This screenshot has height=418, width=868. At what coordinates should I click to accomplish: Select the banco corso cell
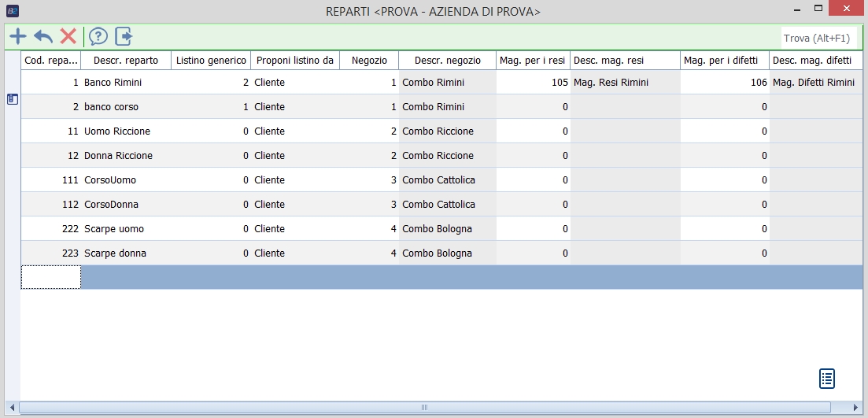(126, 107)
